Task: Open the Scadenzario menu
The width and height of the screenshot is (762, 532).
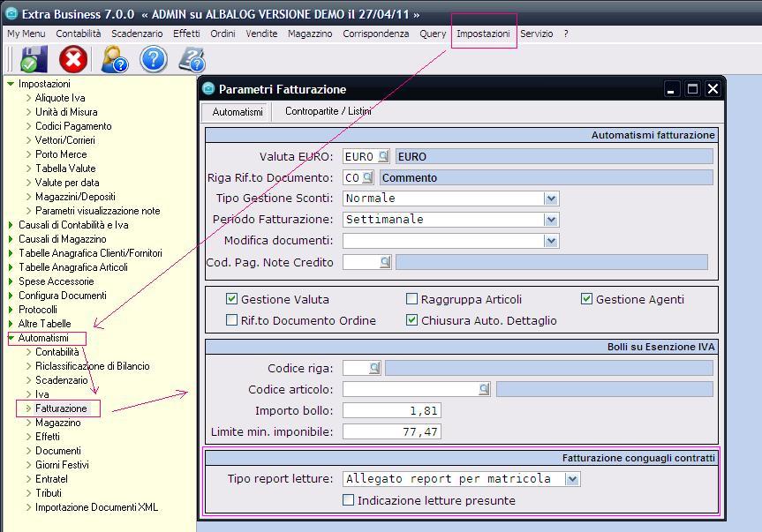Action: 137,34
